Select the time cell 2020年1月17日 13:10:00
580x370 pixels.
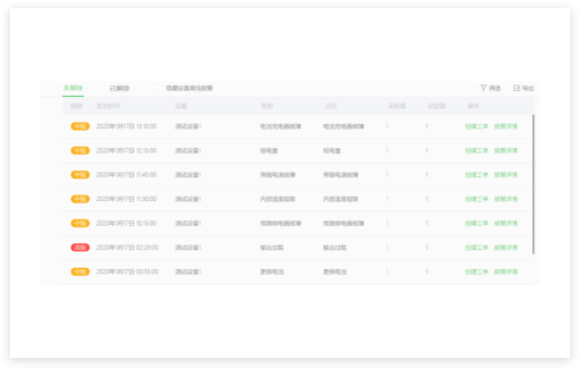127,126
